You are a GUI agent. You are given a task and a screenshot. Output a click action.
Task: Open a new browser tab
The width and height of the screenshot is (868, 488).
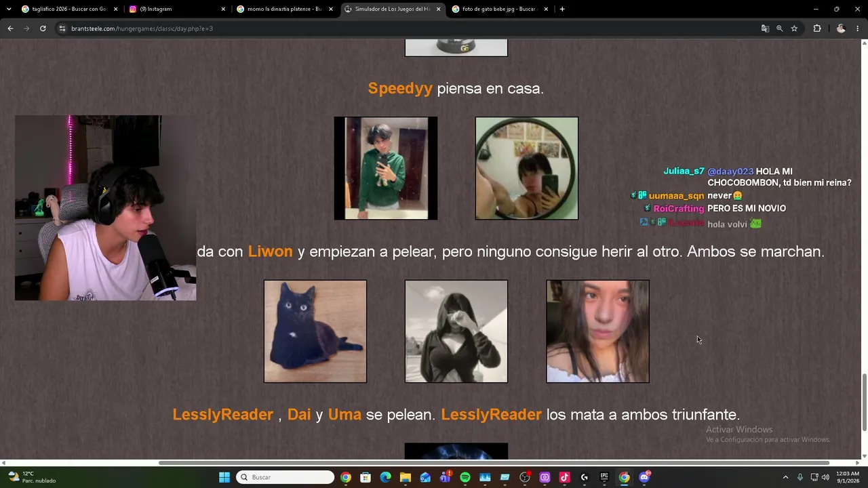click(562, 9)
